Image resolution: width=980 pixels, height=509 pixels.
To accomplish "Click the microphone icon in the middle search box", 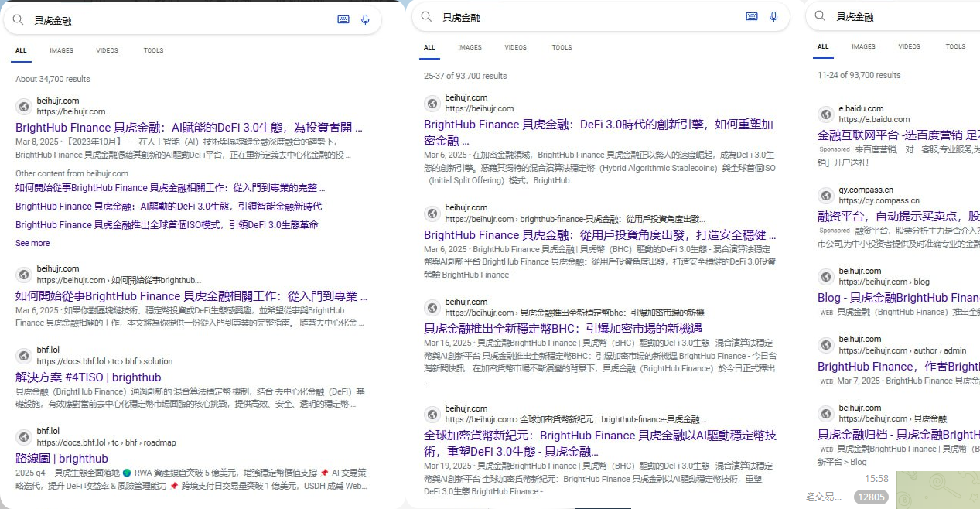I will click(x=773, y=16).
